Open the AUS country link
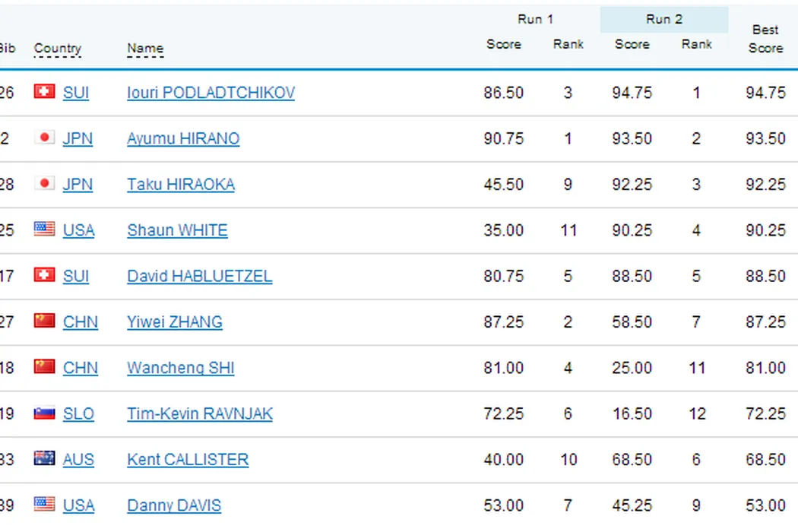The height and width of the screenshot is (532, 798). coord(78,459)
